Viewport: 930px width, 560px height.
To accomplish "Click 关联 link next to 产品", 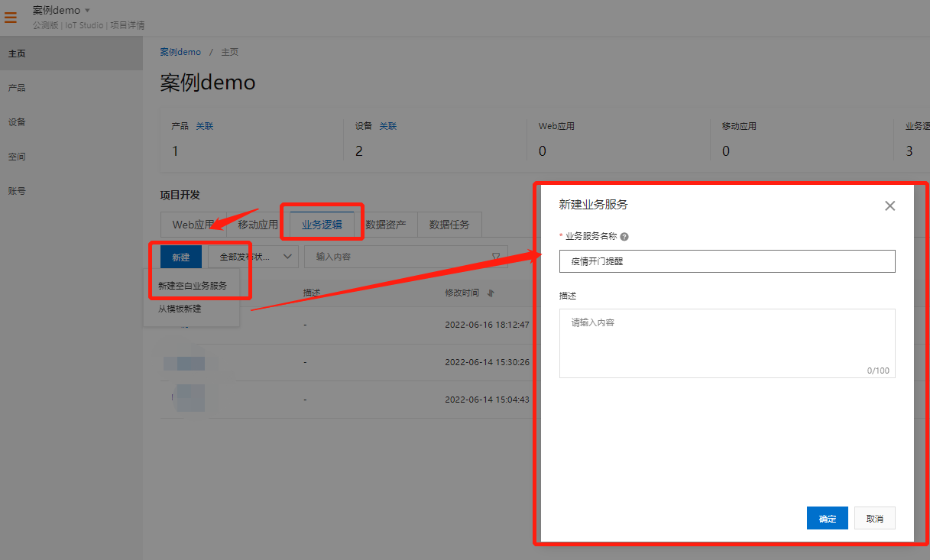I will [205, 126].
